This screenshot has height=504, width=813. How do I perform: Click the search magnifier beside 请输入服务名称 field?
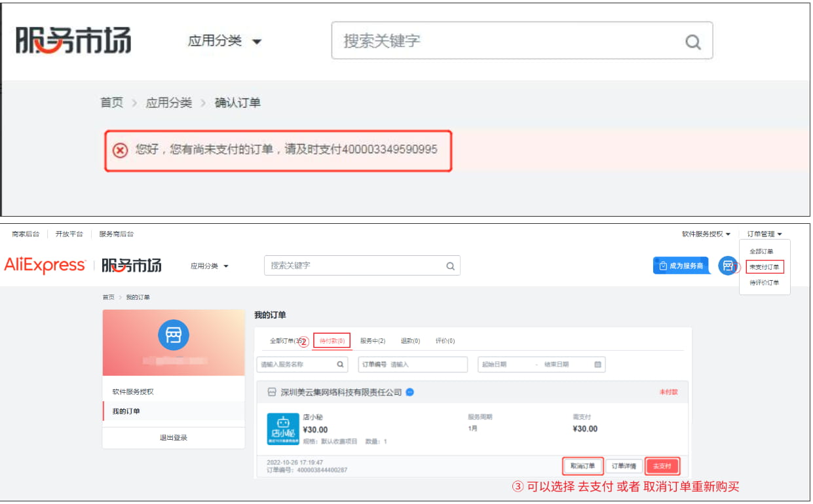point(339,365)
